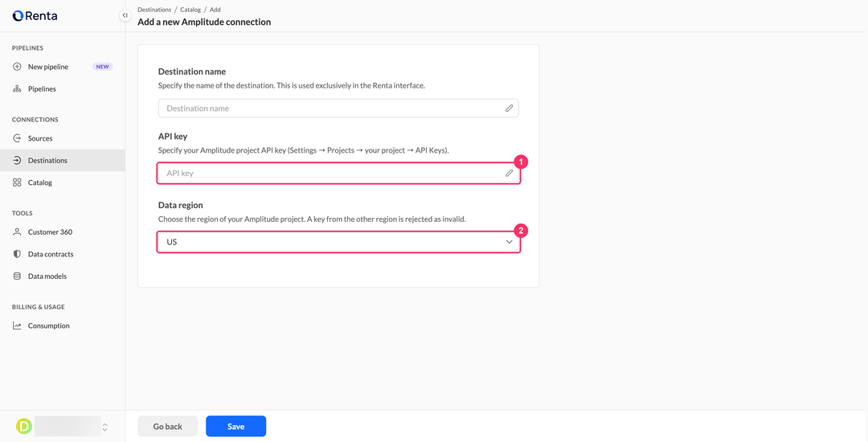Click the green D user avatar

pos(24,426)
